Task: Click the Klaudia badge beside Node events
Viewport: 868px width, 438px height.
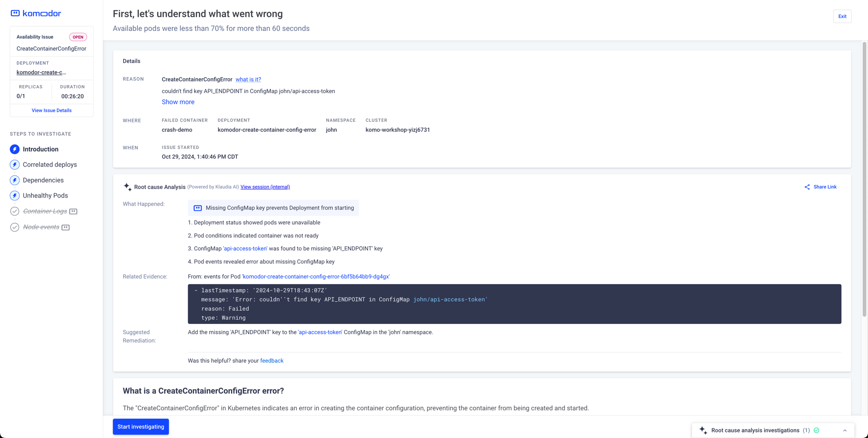Action: tap(66, 227)
